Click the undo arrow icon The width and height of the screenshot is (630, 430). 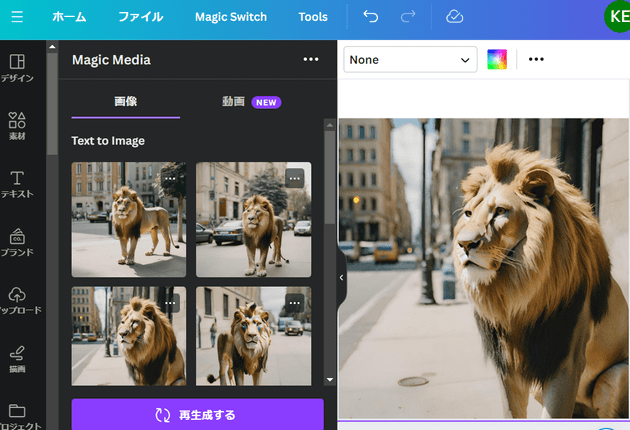(x=371, y=17)
